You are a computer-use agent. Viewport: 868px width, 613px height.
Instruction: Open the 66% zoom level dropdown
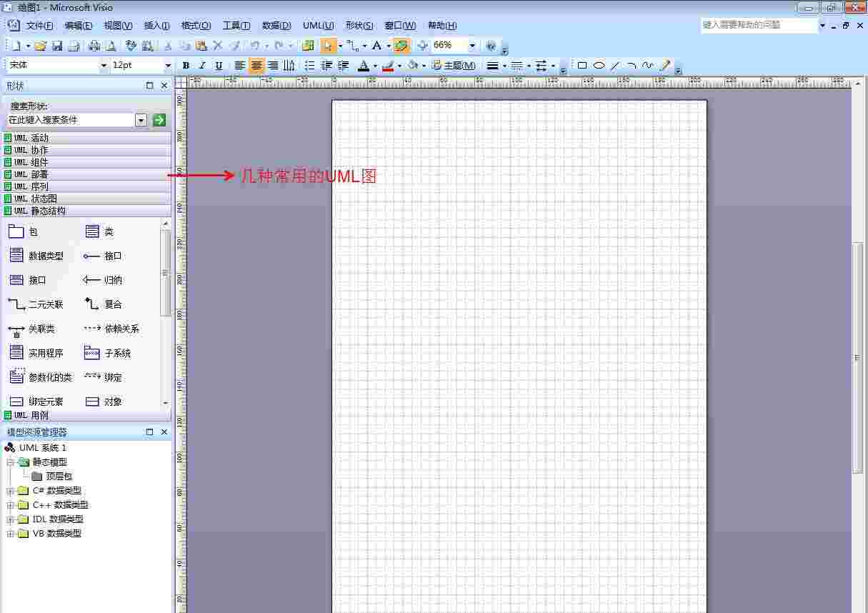(x=471, y=45)
